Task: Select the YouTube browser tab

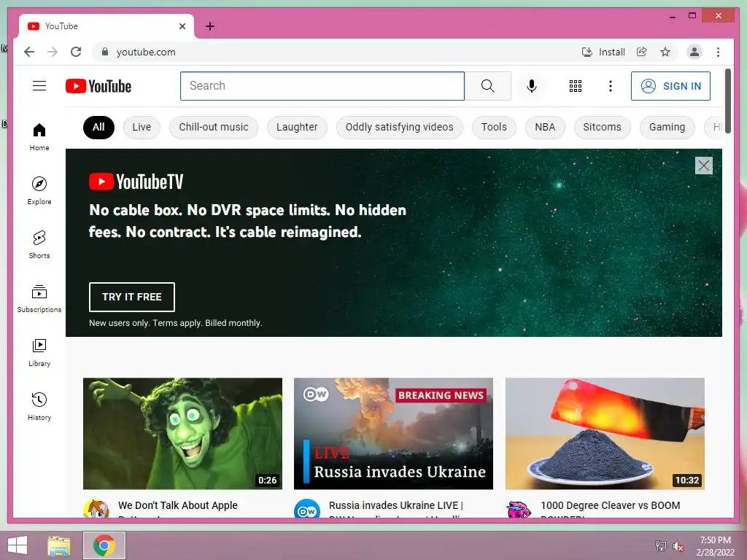Action: click(x=107, y=26)
